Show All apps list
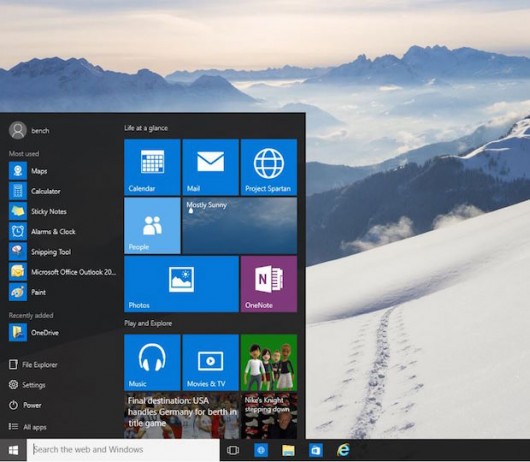 coord(27,427)
